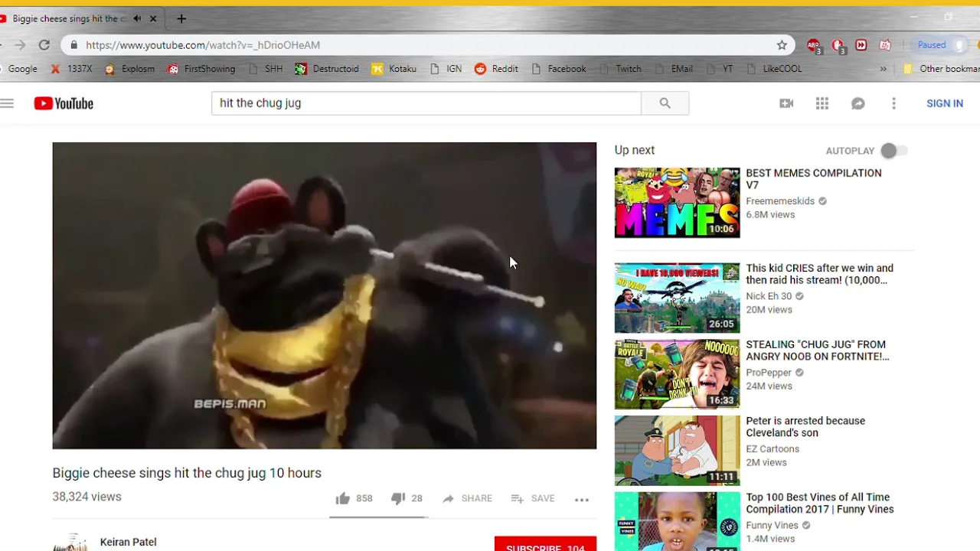This screenshot has height=551, width=980.
Task: Open the This kid CRIES video thumbnail
Action: [x=677, y=298]
